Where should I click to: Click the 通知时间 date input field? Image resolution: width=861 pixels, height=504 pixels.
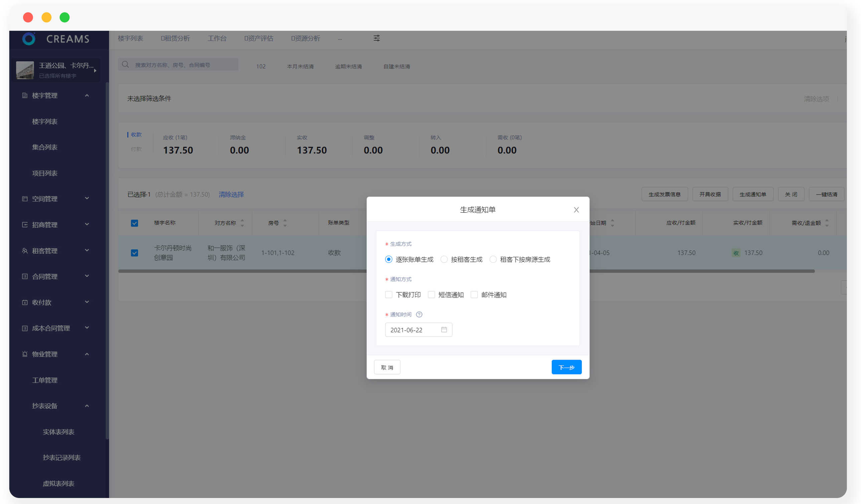tap(418, 330)
